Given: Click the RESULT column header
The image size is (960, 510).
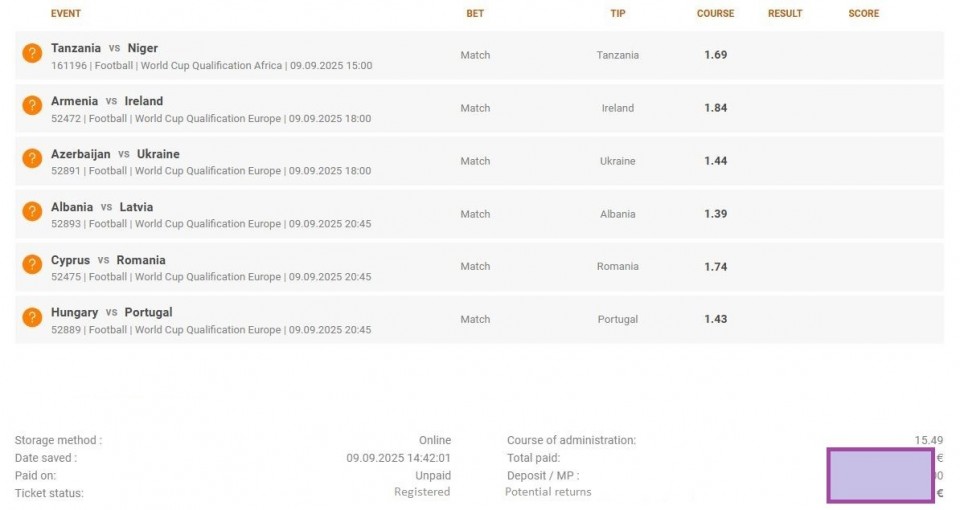Looking at the screenshot, I should click(x=785, y=13).
